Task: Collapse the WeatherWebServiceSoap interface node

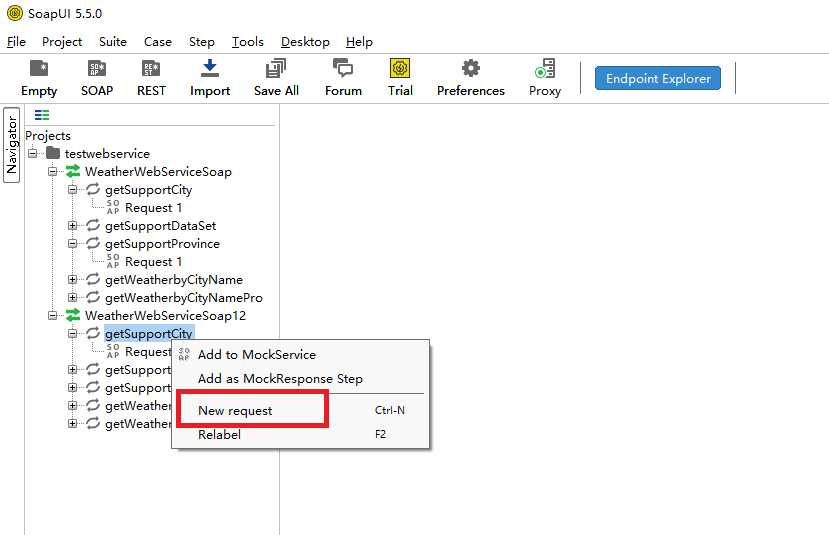Action: [x=53, y=171]
